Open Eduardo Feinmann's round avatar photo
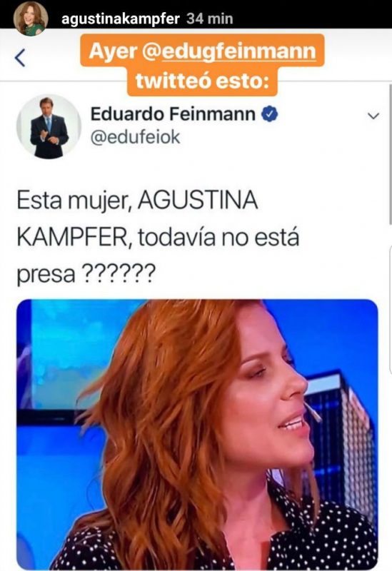Image resolution: width=392 pixels, height=571 pixels. (49, 127)
